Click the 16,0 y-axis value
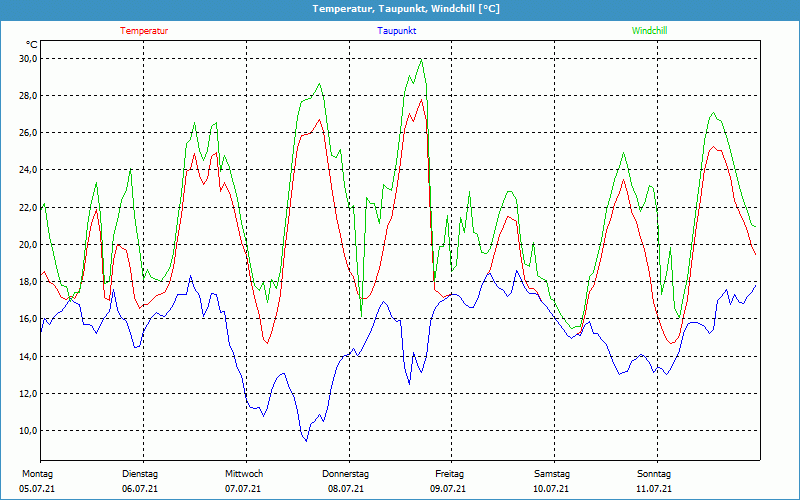 (28, 319)
